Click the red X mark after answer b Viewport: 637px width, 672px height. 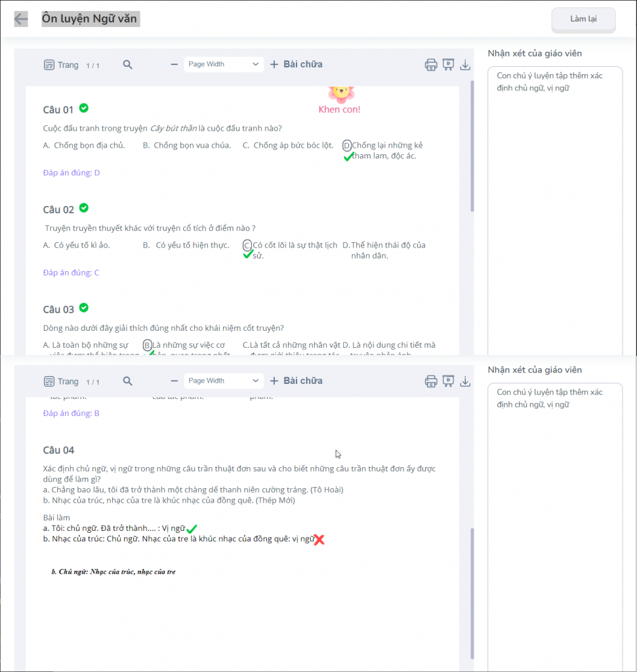[319, 539]
